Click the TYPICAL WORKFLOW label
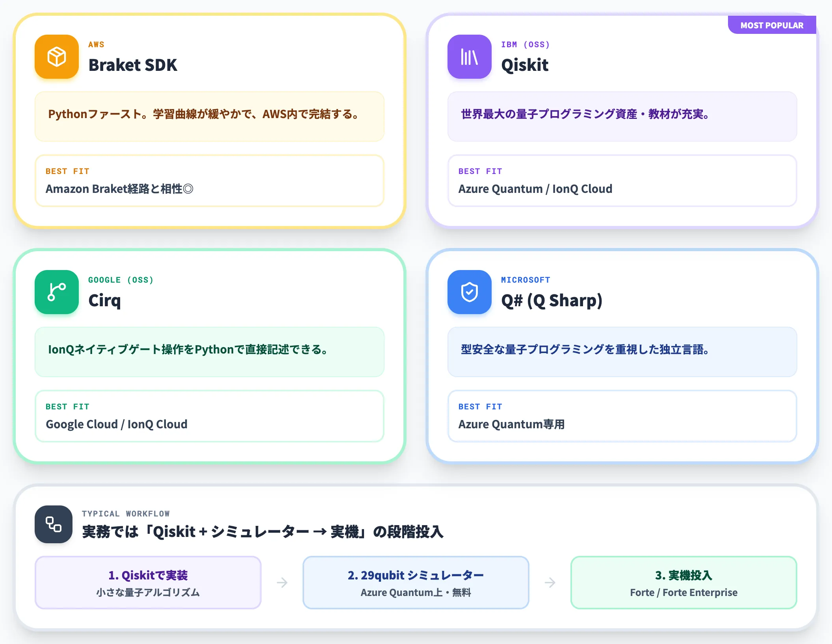The width and height of the screenshot is (832, 644). tap(126, 514)
